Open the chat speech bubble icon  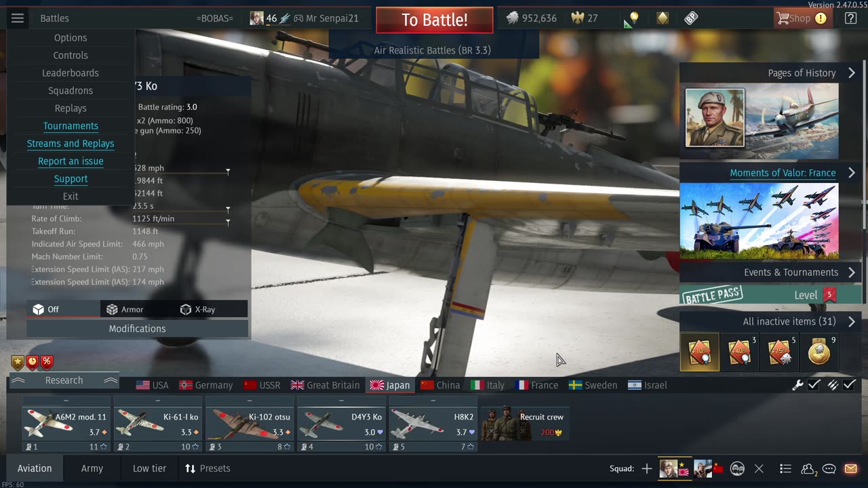pyautogui.click(x=829, y=468)
